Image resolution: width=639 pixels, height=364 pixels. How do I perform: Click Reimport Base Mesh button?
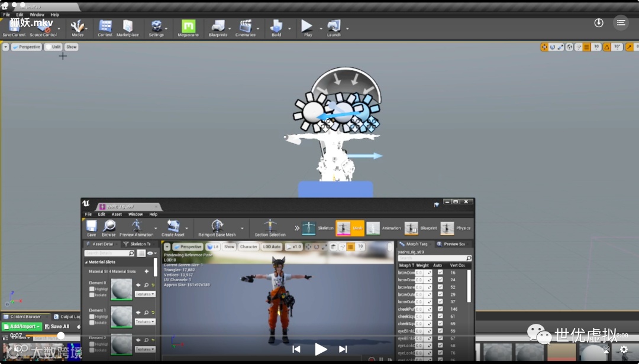point(217,229)
